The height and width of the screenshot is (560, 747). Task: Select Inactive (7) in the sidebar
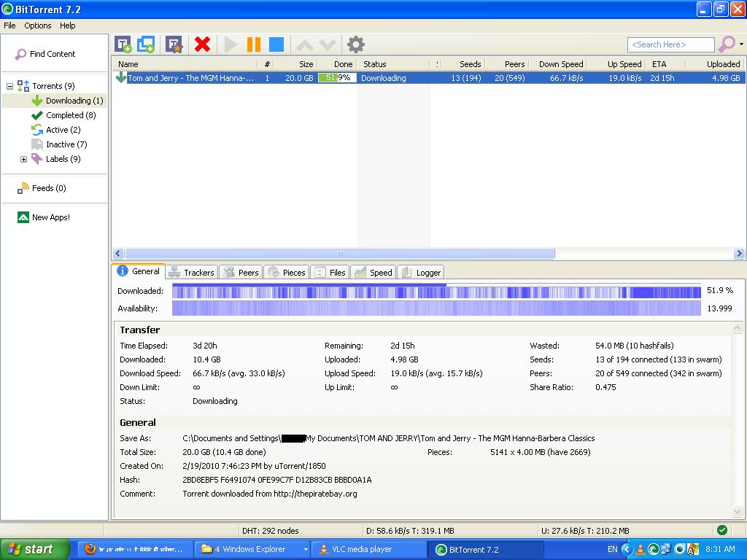pyautogui.click(x=59, y=144)
